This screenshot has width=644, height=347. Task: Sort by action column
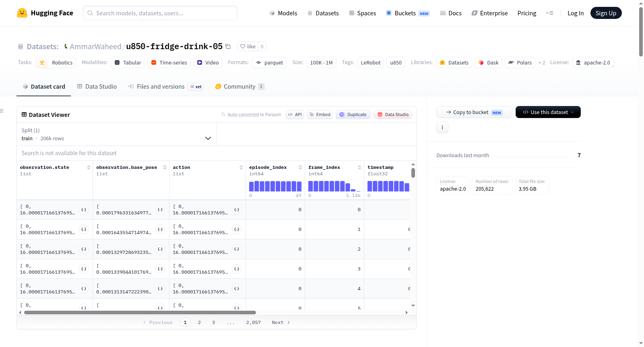click(x=241, y=167)
